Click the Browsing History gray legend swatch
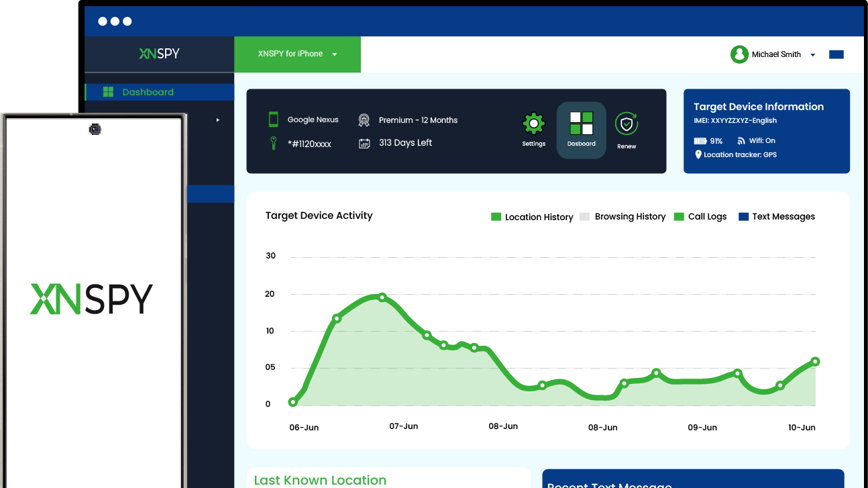Viewport: 868px width, 488px height. (584, 217)
